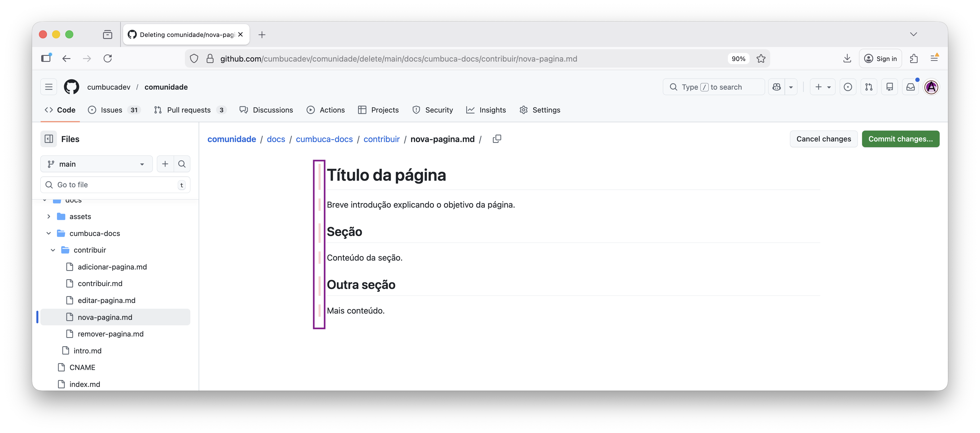Open the main branch selector
Screen dimensions: 980x433
coord(96,164)
